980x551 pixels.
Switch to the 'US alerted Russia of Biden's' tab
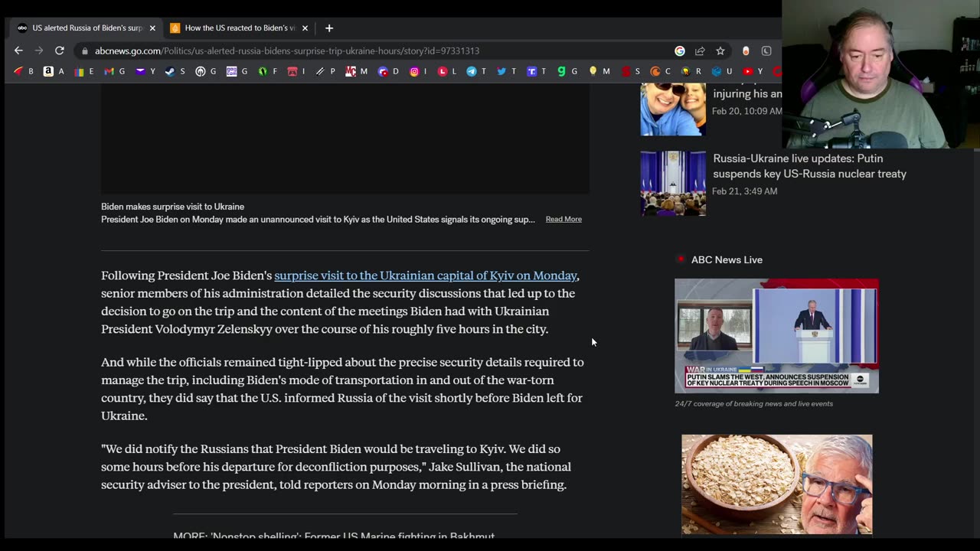tap(87, 28)
